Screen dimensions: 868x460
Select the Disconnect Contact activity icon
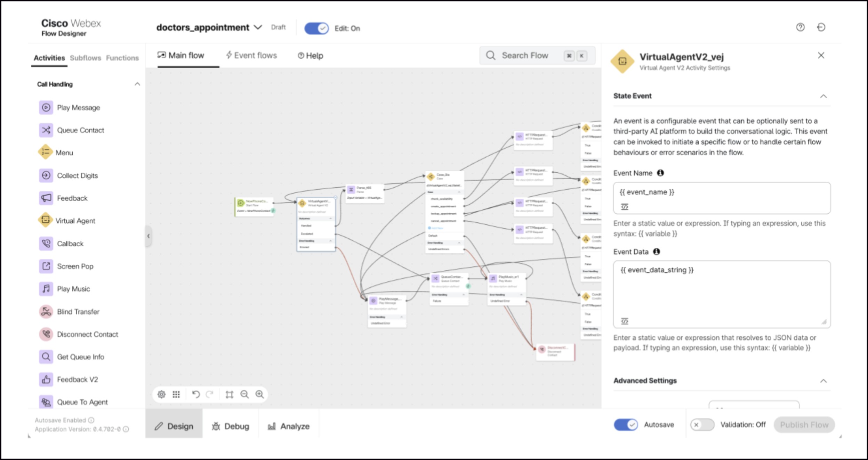[x=46, y=334]
